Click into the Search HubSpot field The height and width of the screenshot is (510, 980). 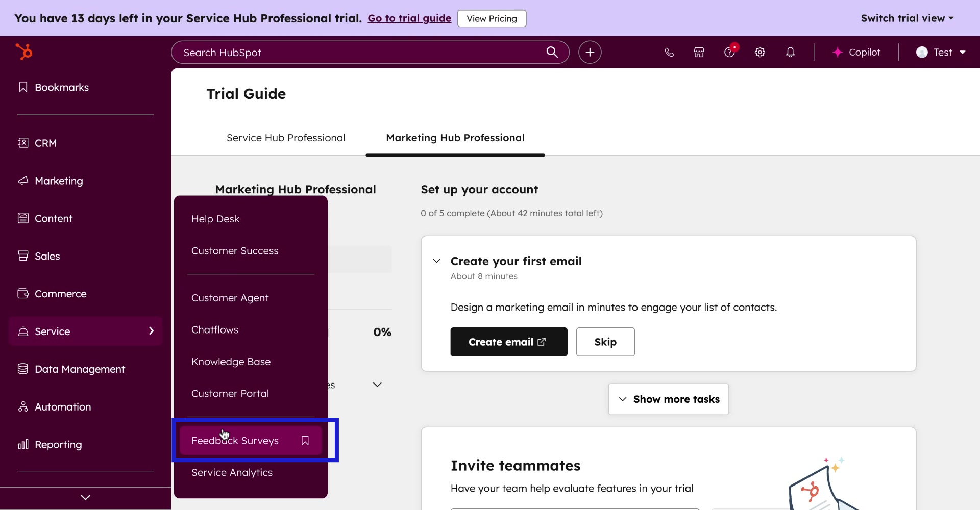click(x=357, y=53)
